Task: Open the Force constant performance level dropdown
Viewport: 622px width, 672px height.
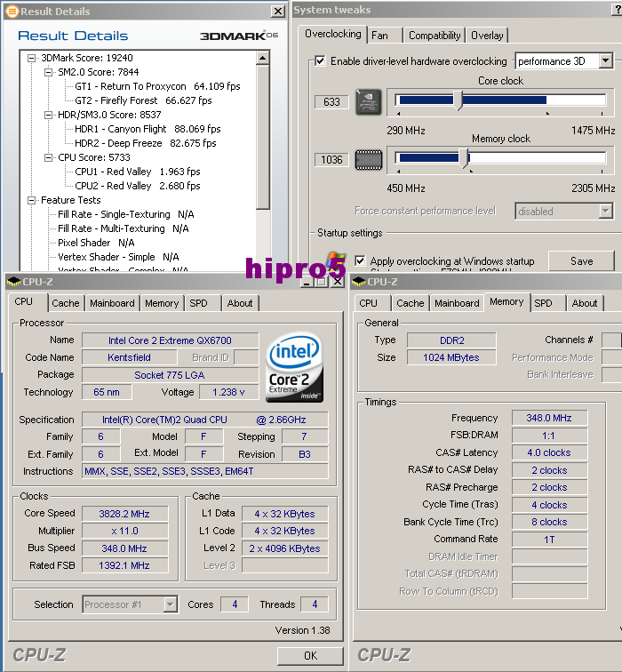Action: coord(605,211)
